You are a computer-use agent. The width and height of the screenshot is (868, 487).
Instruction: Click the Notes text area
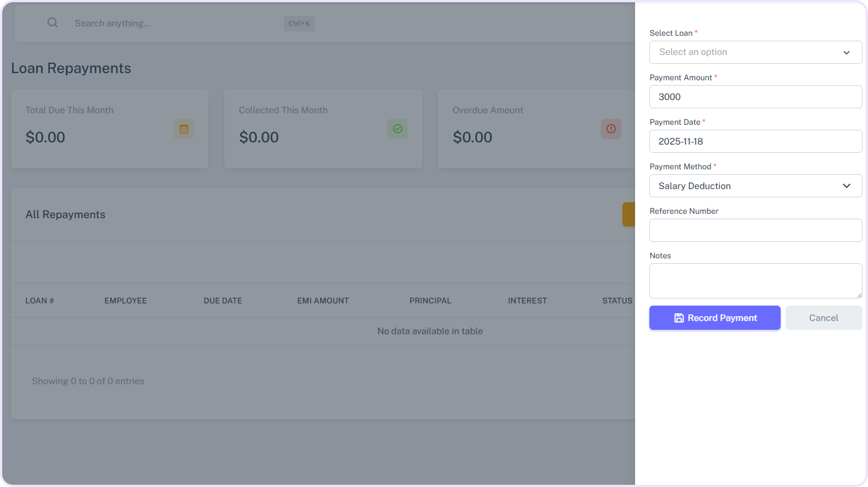click(x=755, y=280)
